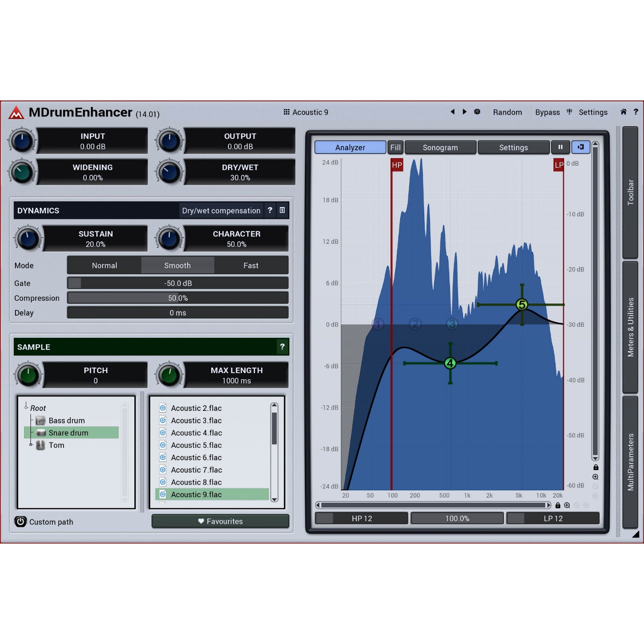Open the home icon in header
This screenshot has height=644, width=644.
[x=623, y=112]
